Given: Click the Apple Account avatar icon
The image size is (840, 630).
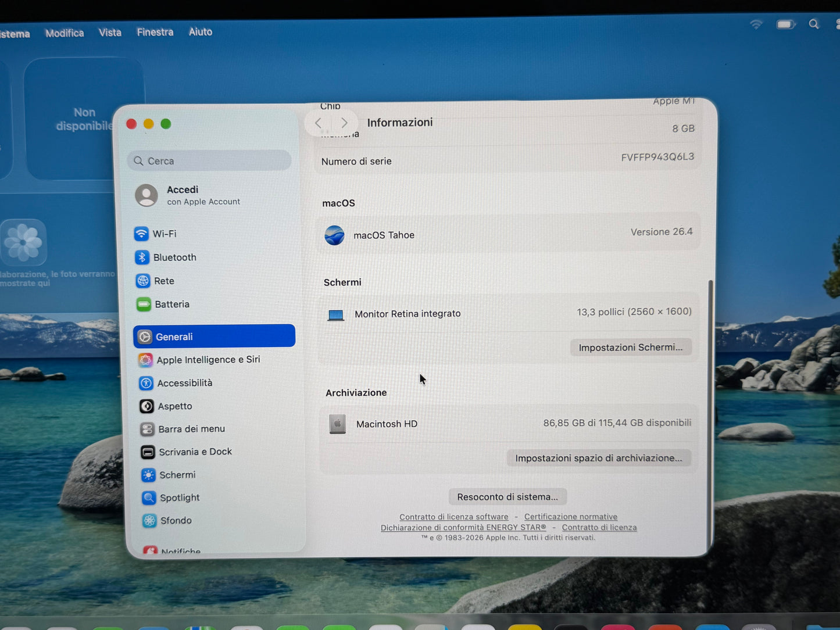Looking at the screenshot, I should pos(146,195).
